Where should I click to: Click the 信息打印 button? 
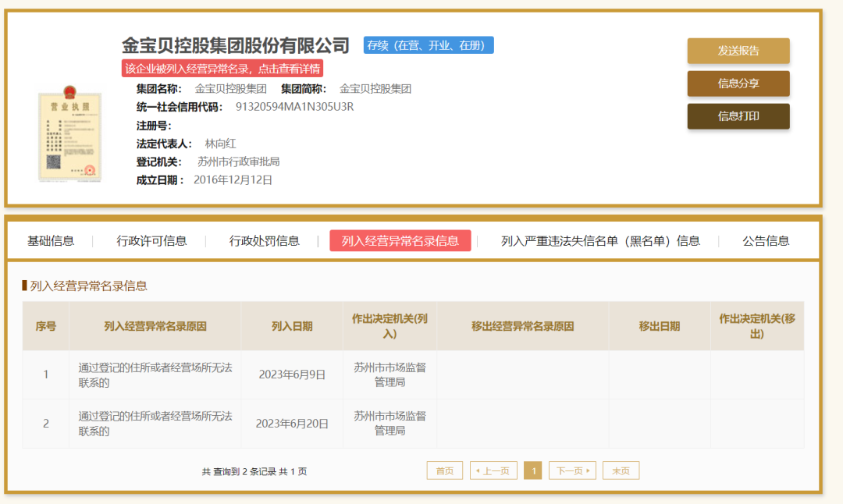737,116
